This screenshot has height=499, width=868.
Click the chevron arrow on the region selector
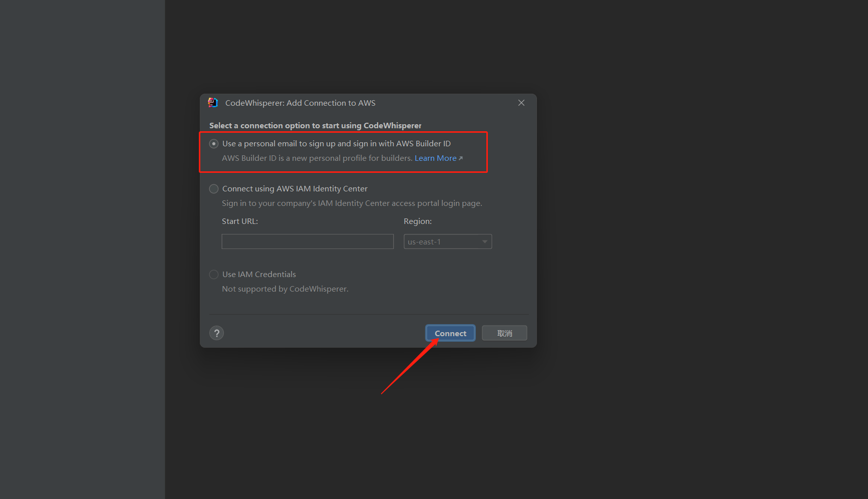(x=484, y=241)
